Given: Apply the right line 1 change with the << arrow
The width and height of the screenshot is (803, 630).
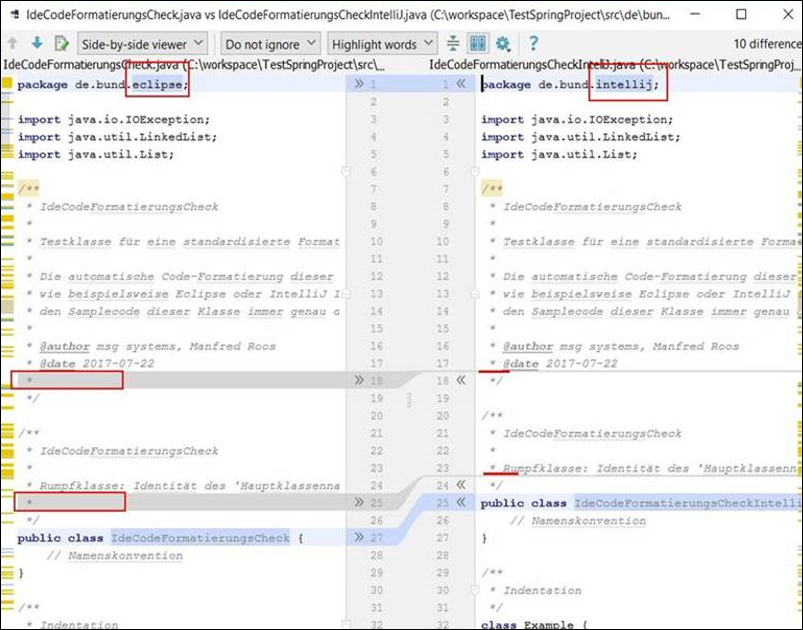Looking at the screenshot, I should 461,83.
